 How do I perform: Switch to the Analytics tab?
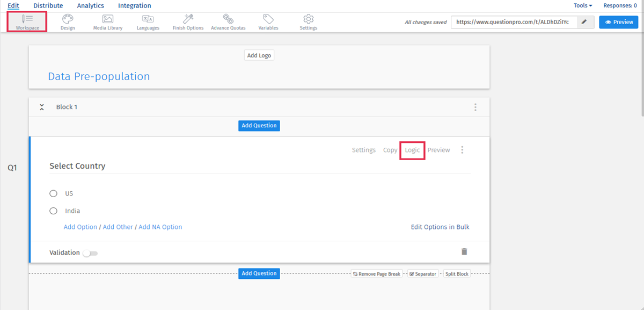coord(90,6)
